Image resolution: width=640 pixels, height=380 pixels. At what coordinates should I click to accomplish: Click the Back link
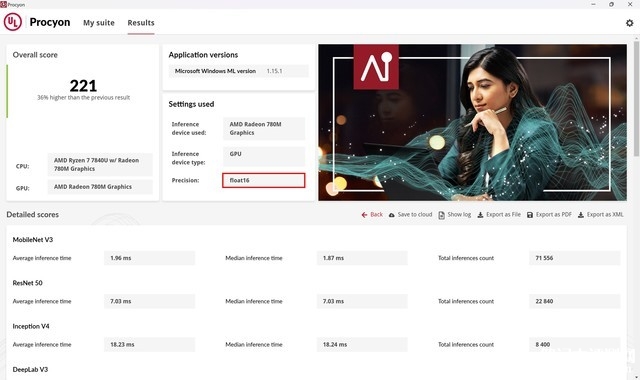[x=376, y=214]
